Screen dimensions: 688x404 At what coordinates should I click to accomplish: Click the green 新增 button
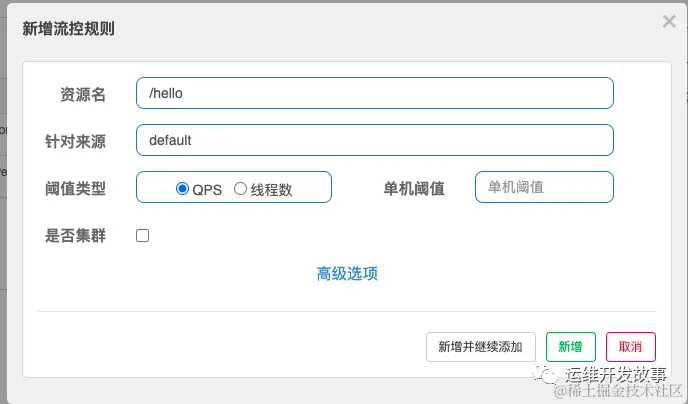coord(570,347)
